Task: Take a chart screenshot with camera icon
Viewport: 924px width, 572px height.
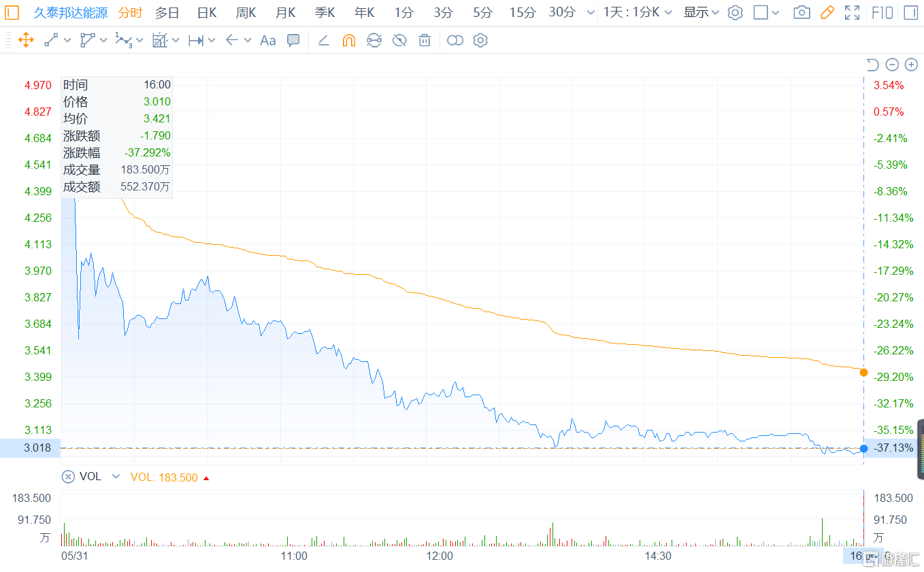Action: point(802,12)
